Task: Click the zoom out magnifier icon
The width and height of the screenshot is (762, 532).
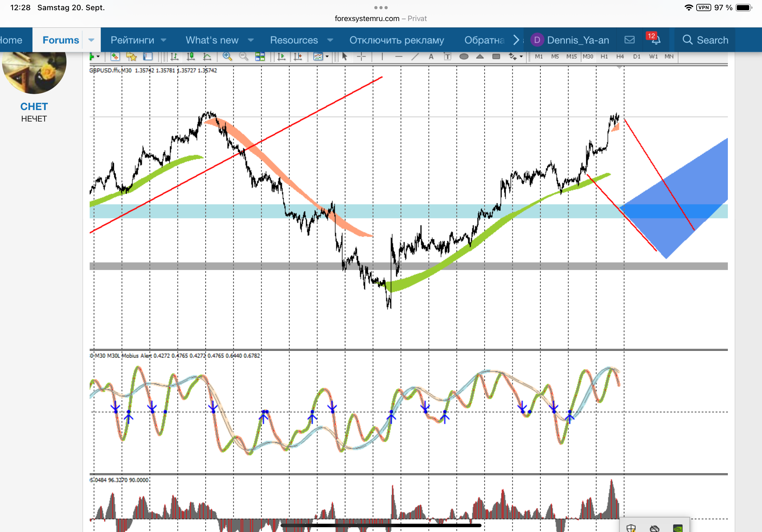Action: point(243,57)
